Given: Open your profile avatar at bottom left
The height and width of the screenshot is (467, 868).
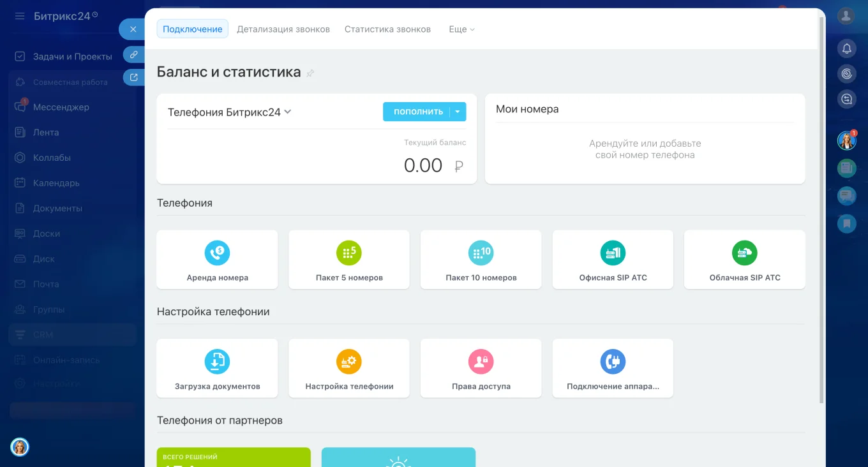Looking at the screenshot, I should click(x=20, y=447).
